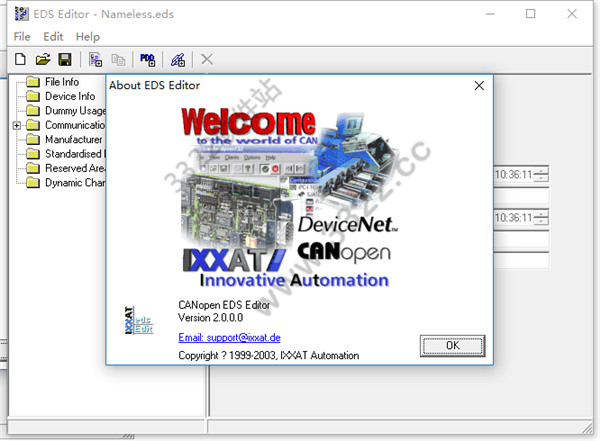600x441 pixels.
Task: Click the Open file folder icon
Action: 42,60
